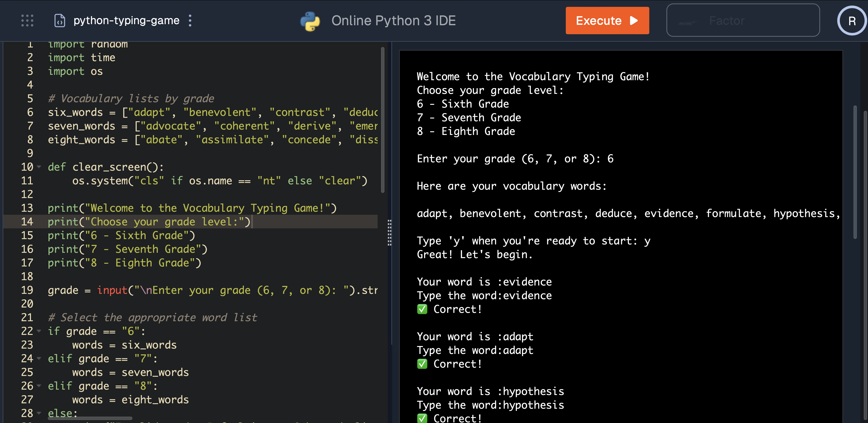Collapse the else block on line 28

[39, 413]
